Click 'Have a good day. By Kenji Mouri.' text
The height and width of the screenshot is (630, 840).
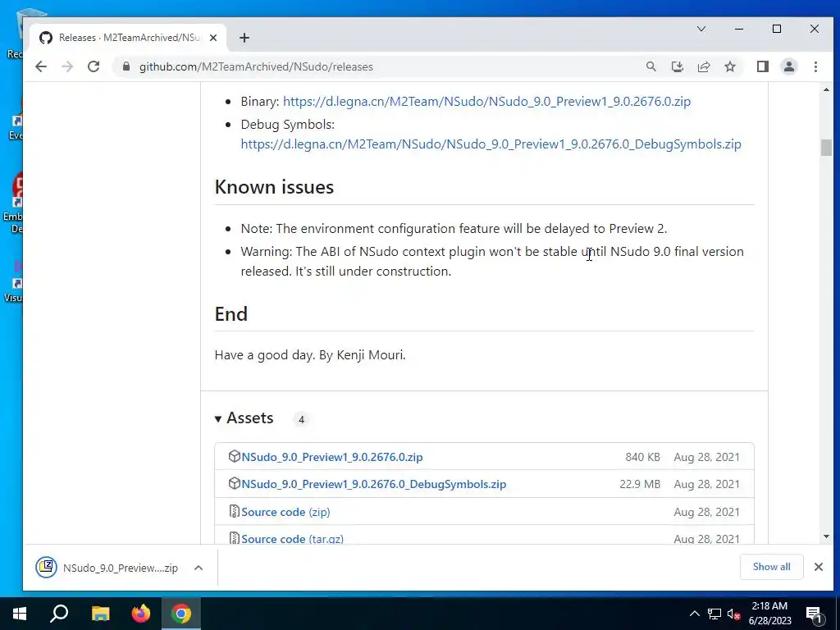pos(310,355)
